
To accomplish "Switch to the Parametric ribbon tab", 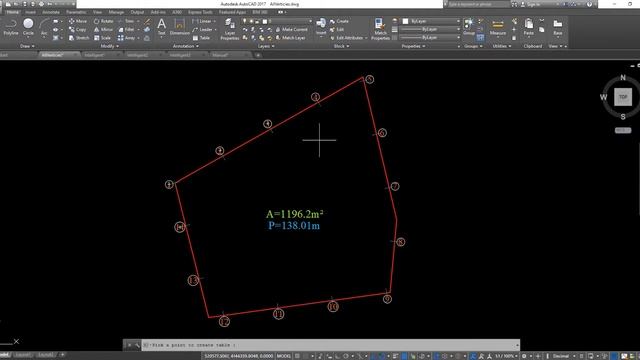I will click(x=76, y=12).
